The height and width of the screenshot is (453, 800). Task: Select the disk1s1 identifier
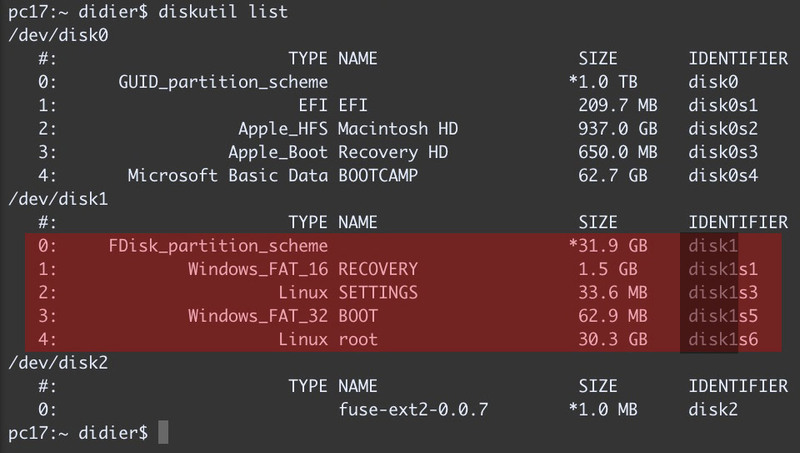[723, 269]
